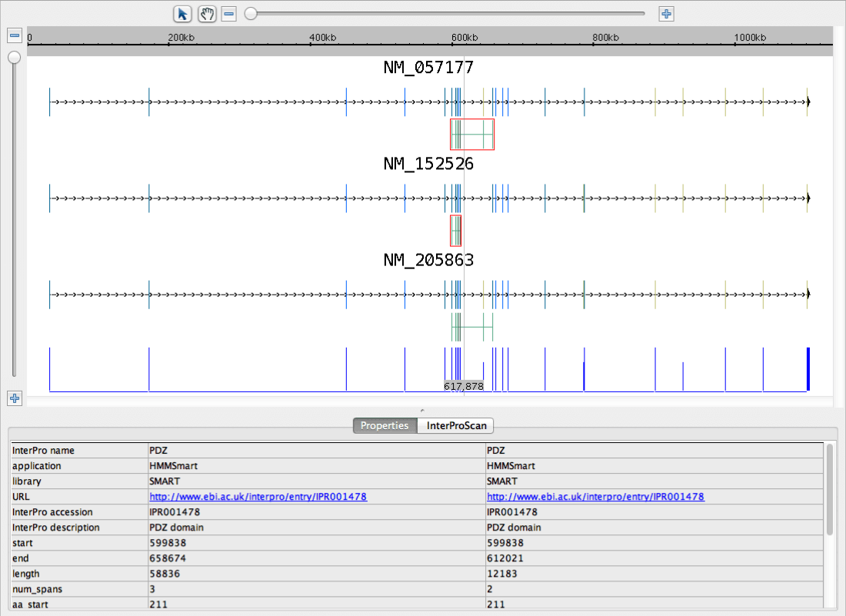Select the arrow pointer selection tool
Viewport: 846px width, 616px height.
(x=182, y=14)
